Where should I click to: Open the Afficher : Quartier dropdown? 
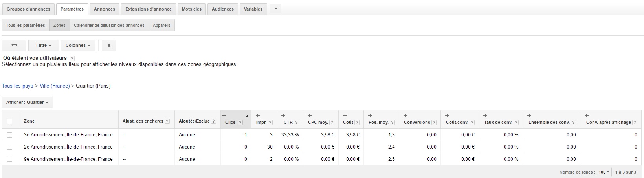click(x=27, y=103)
